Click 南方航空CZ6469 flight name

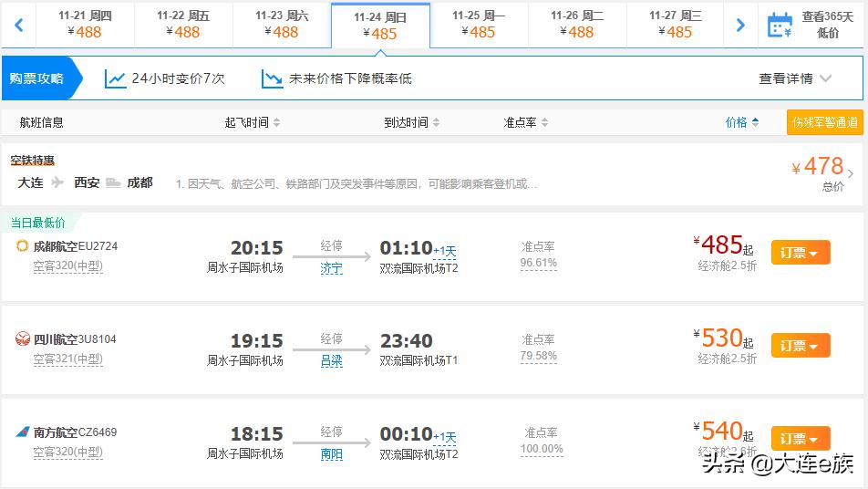[75, 432]
